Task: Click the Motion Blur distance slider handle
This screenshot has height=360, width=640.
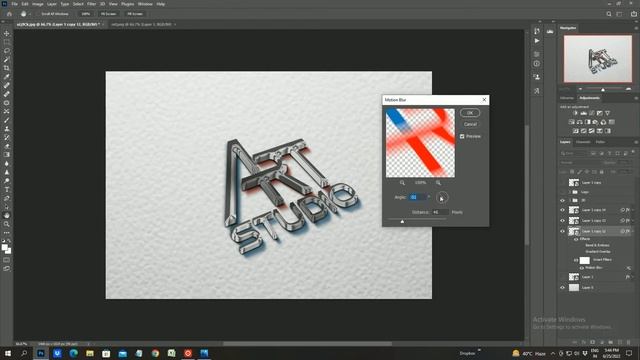Action: click(402, 221)
